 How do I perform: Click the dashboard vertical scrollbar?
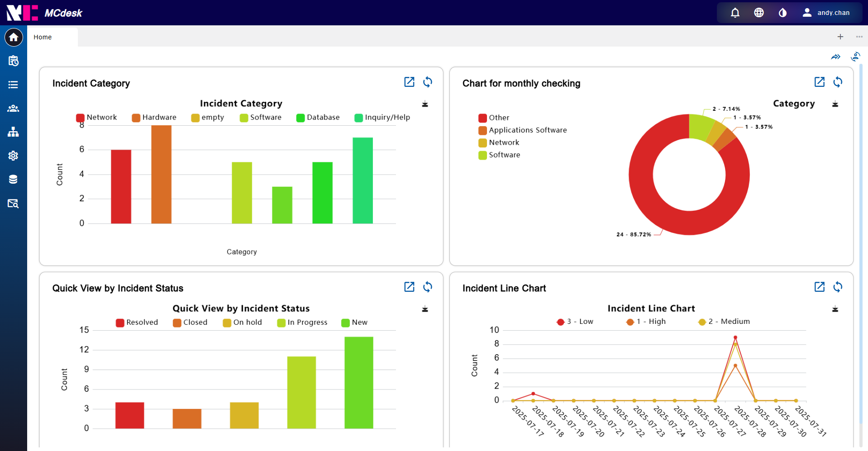[861, 244]
